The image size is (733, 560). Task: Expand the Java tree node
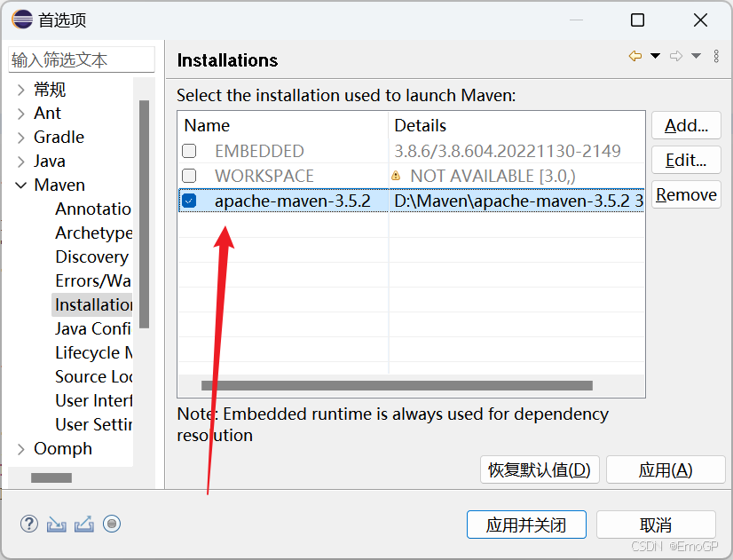20,162
